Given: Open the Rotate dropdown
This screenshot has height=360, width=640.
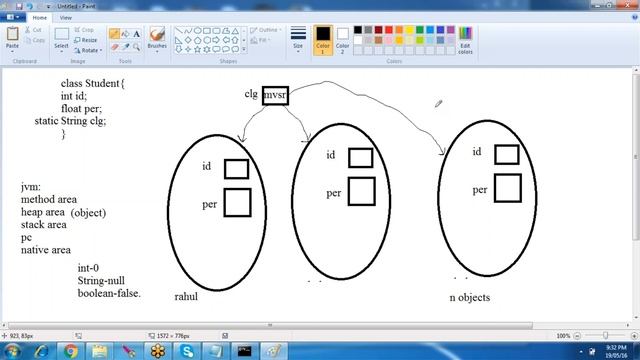Looking at the screenshot, I should 87,50.
